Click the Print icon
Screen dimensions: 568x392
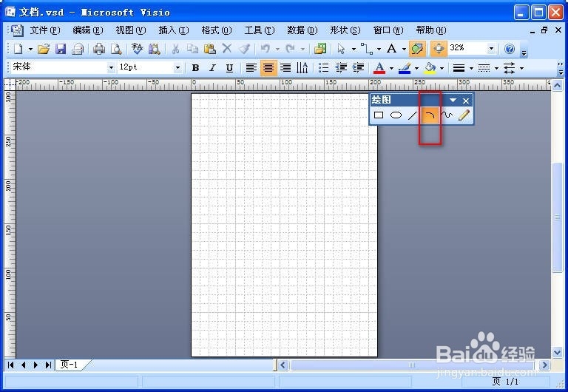coord(99,49)
